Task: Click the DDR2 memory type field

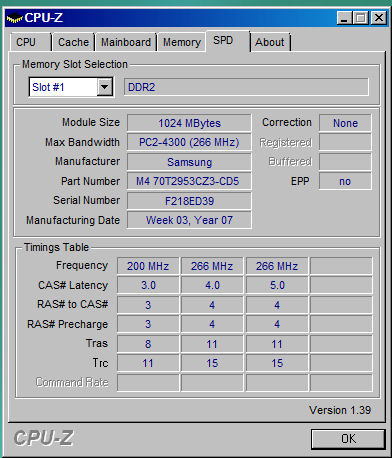Action: 246,87
